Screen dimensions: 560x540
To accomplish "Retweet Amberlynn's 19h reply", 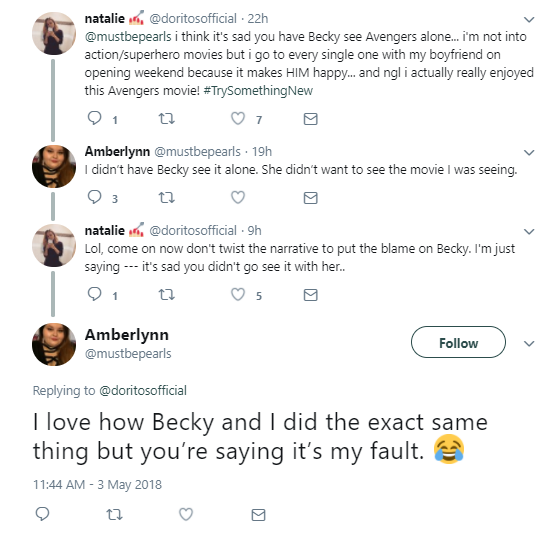I will coord(166,197).
